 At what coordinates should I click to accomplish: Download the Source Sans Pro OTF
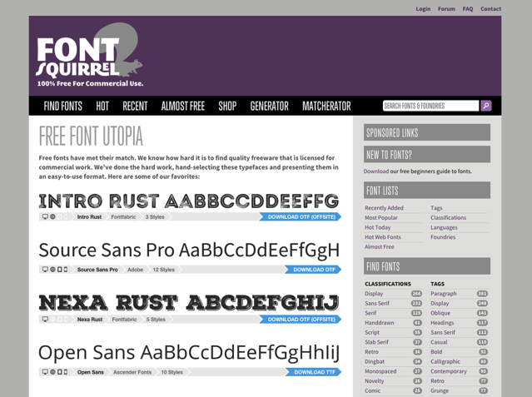tap(314, 270)
